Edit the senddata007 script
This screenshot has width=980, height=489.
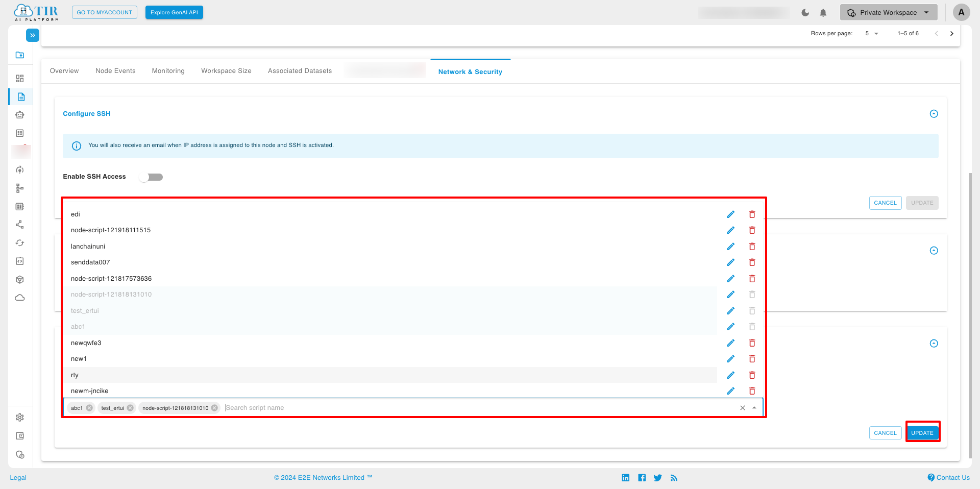[x=731, y=262]
